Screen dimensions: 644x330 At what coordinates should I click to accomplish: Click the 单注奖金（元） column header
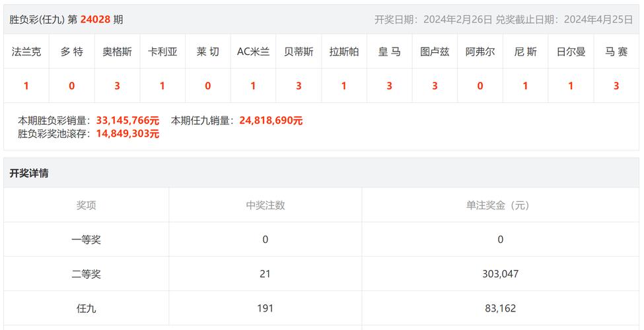coord(499,205)
